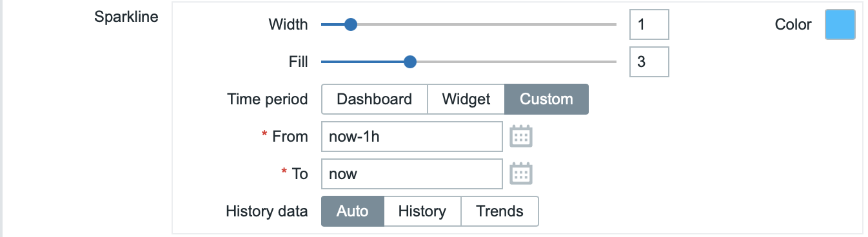Click the Width slider handle
Image resolution: width=868 pixels, height=237 pixels.
coord(350,24)
